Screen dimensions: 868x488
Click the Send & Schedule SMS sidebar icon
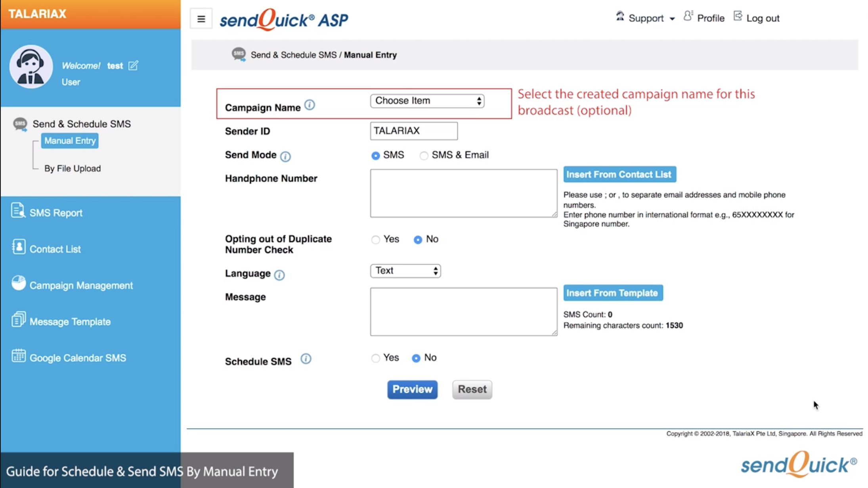[x=20, y=124]
